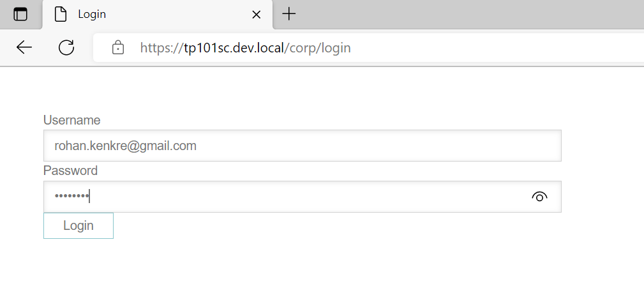View site information via lock icon

click(x=117, y=47)
